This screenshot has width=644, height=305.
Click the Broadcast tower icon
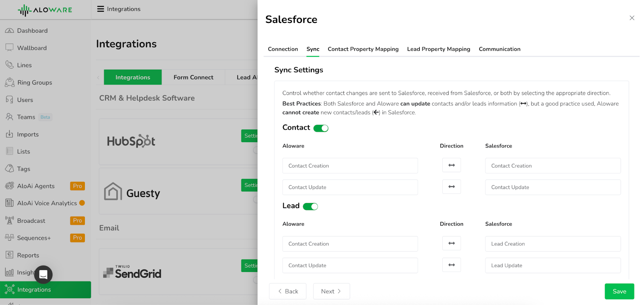click(x=9, y=220)
